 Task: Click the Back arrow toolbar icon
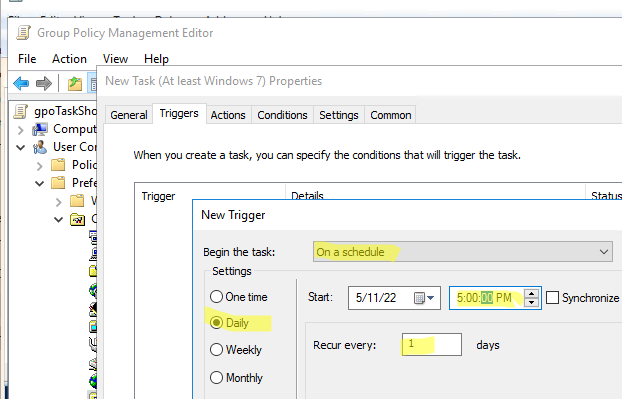point(21,83)
